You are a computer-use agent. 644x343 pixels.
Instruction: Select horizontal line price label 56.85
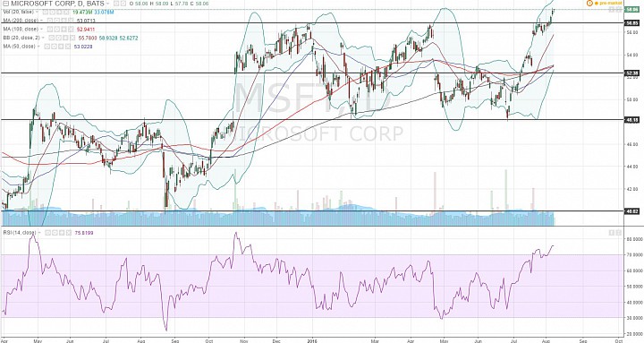click(x=631, y=23)
